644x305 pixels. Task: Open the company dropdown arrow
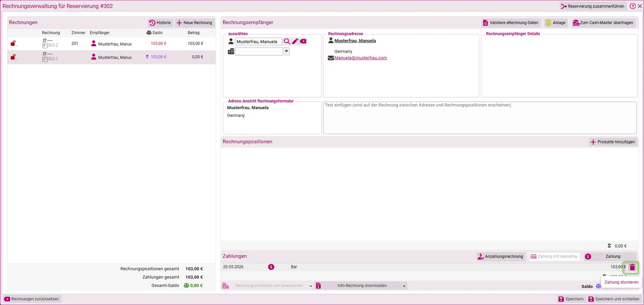tap(287, 51)
